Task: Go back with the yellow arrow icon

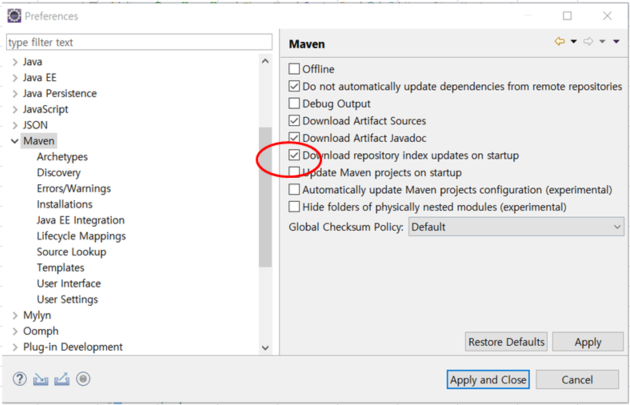Action: coord(559,41)
